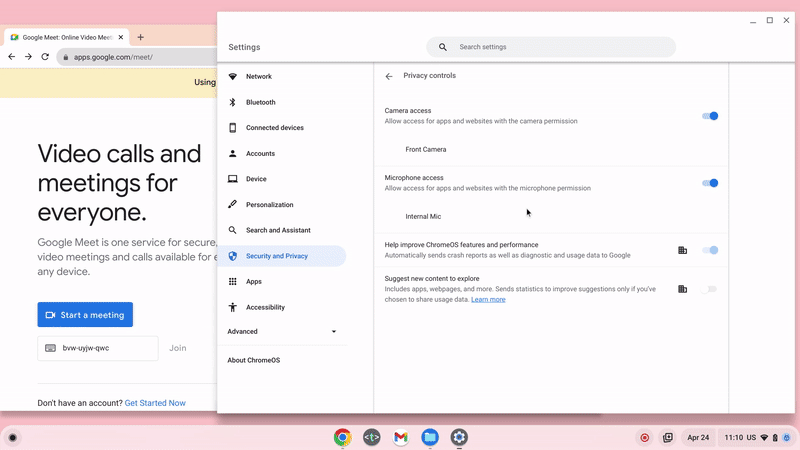Select Front Camera entry
The width and height of the screenshot is (800, 450).
point(426,149)
